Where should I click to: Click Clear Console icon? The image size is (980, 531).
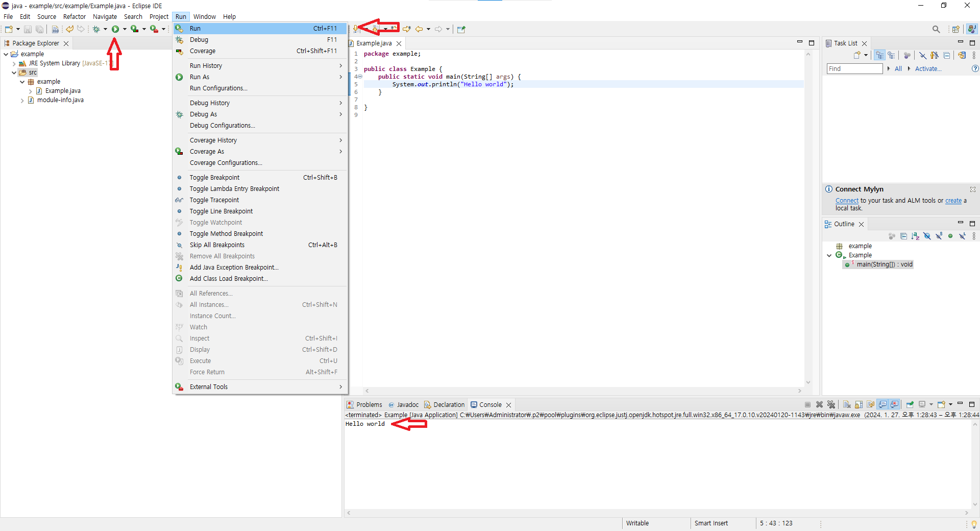coord(847,404)
